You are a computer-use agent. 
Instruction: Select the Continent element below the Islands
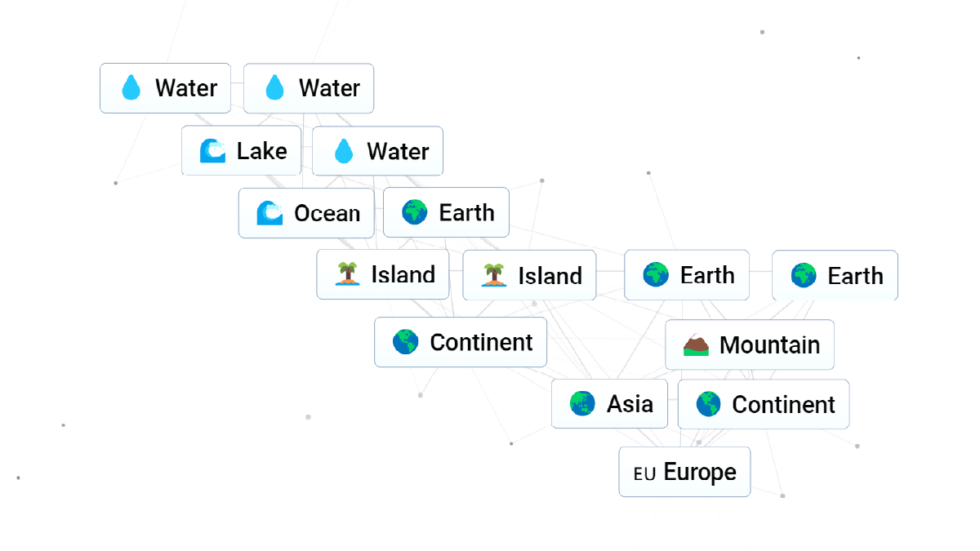point(461,342)
